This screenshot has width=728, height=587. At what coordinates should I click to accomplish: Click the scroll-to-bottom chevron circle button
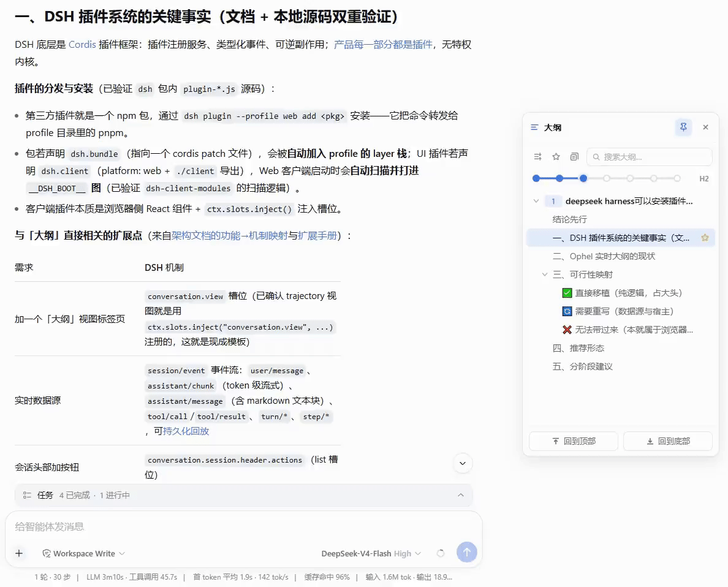pos(463,463)
